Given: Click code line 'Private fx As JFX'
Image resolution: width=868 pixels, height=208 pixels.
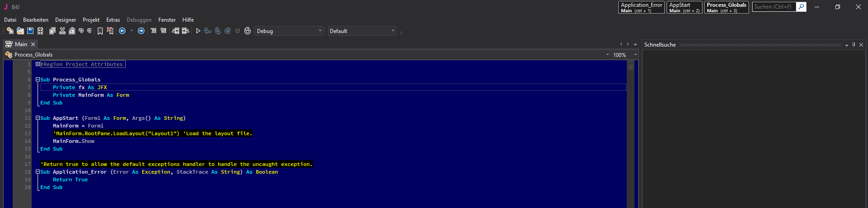Looking at the screenshot, I should pos(80,87).
